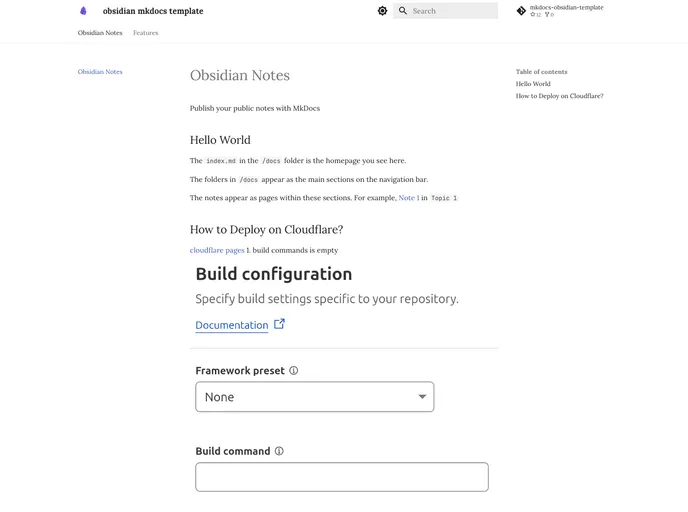This screenshot has height=512, width=688.
Task: Jump to Hello World in table of contents
Action: tap(533, 84)
